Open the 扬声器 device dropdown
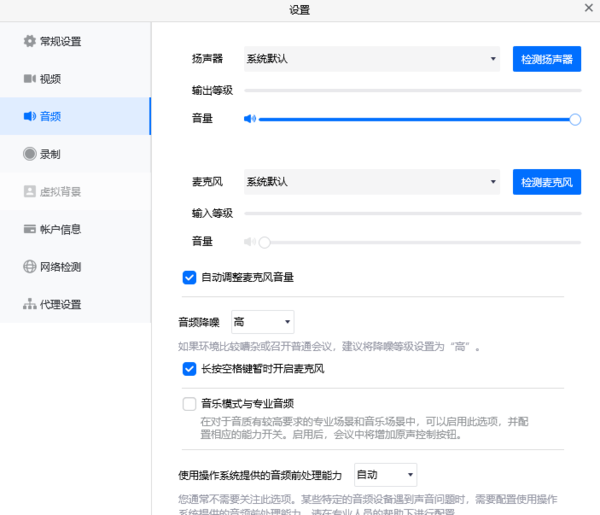The width and height of the screenshot is (600, 515). click(x=372, y=60)
